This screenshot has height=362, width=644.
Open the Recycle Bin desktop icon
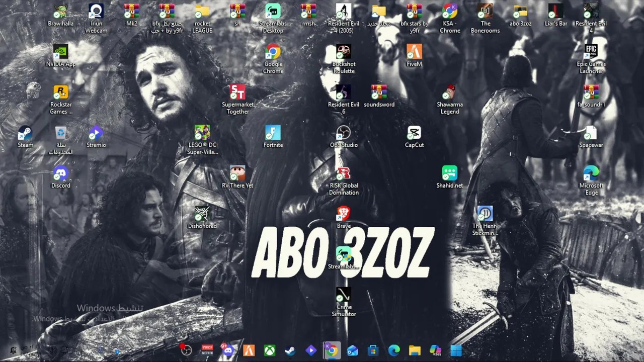pos(60,140)
